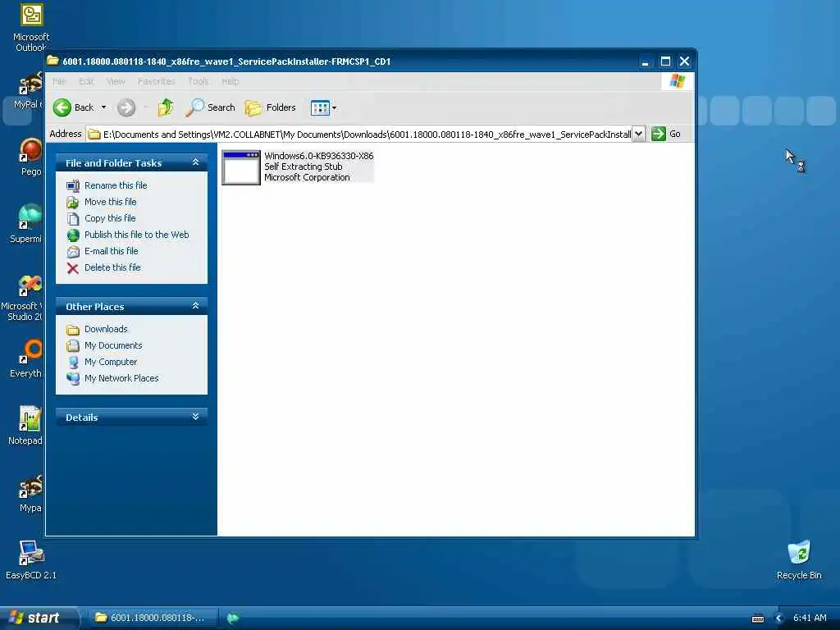840x630 pixels.
Task: Open the File menu
Action: [x=59, y=81]
